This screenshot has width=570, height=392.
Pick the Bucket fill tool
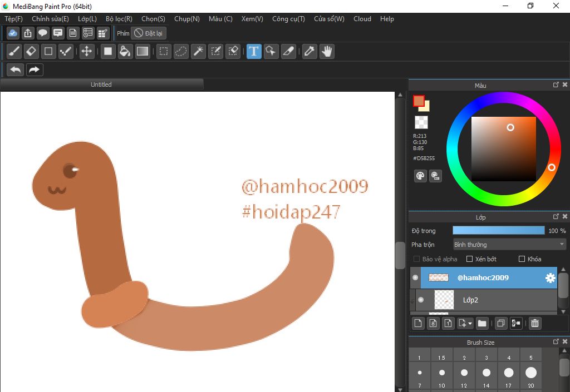click(x=125, y=52)
